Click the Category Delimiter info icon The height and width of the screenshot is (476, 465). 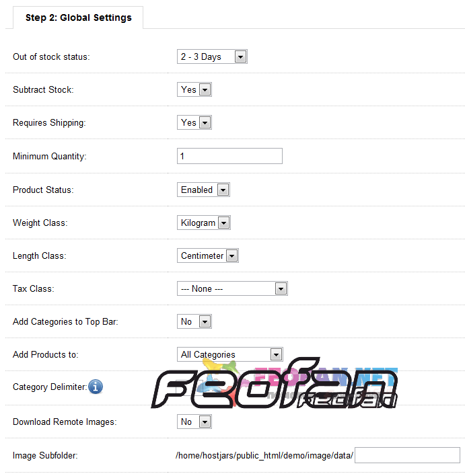pyautogui.click(x=96, y=387)
